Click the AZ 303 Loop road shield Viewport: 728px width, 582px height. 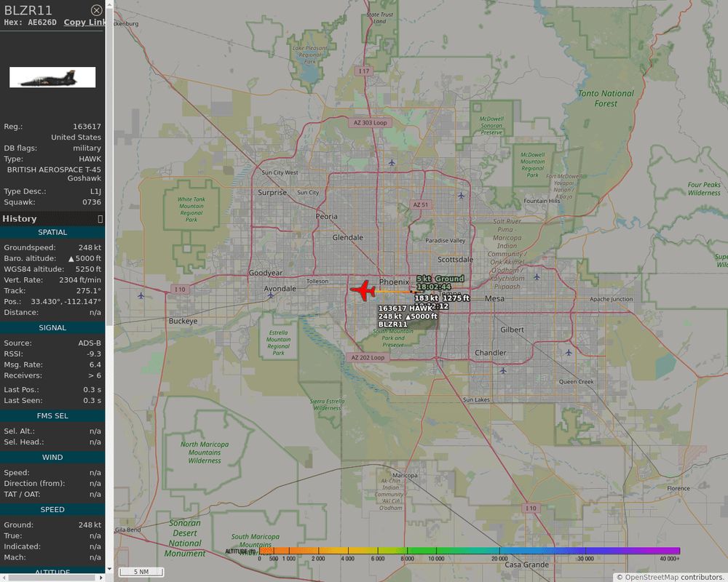pyautogui.click(x=370, y=122)
